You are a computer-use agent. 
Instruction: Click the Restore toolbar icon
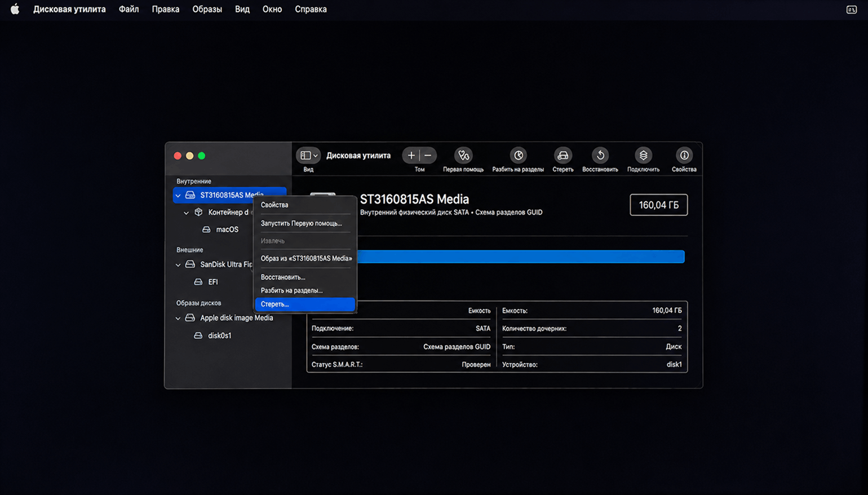pos(600,156)
